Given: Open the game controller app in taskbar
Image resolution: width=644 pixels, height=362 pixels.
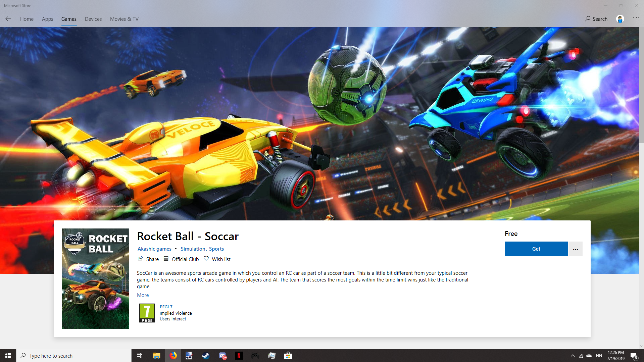Looking at the screenshot, I should [255, 356].
